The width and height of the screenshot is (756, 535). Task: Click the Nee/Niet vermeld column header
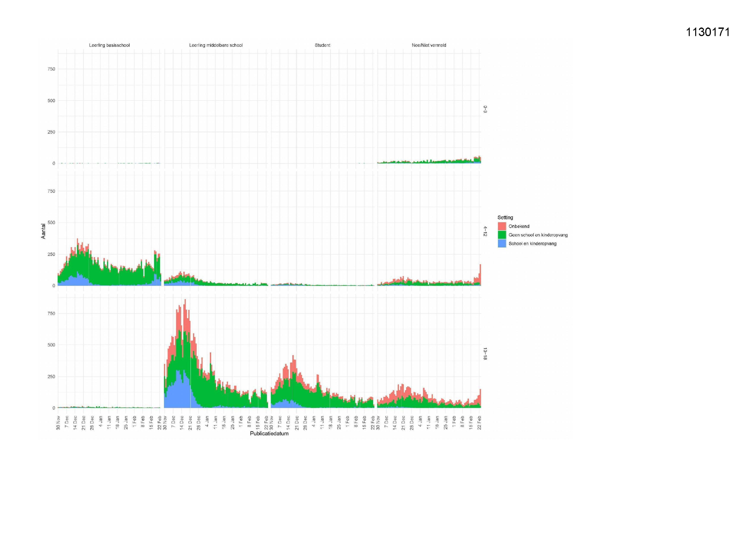coord(429,45)
